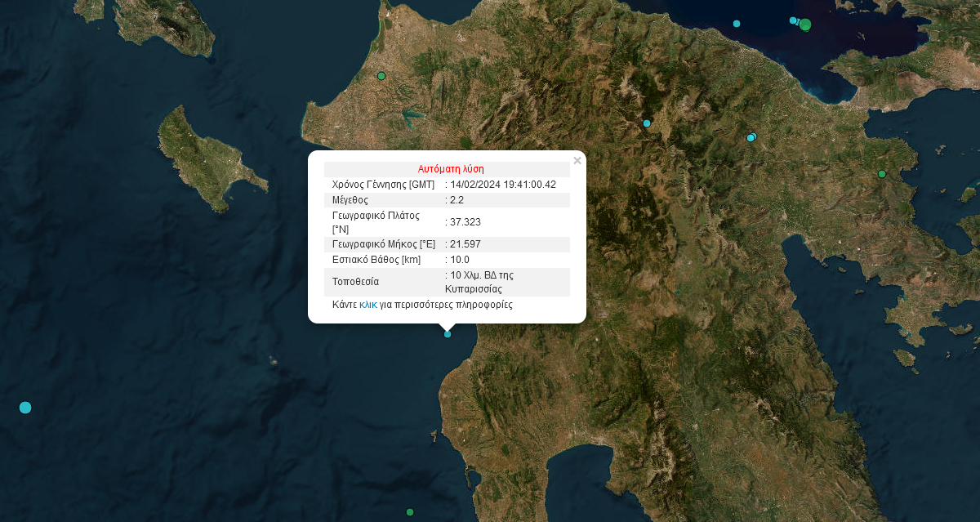The width and height of the screenshot is (980, 522).
Task: Click the small cyan marker beside the large green one
Action: pos(793,20)
